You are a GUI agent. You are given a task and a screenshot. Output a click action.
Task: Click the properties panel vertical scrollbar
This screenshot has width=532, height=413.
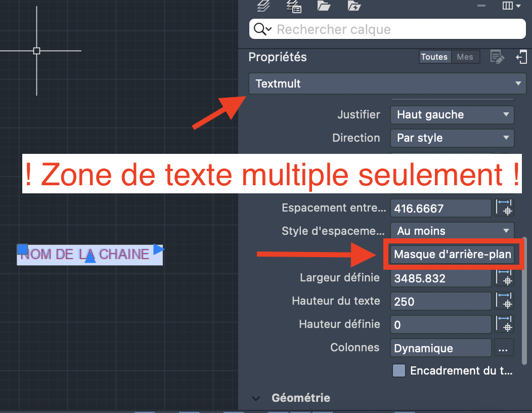click(x=524, y=301)
